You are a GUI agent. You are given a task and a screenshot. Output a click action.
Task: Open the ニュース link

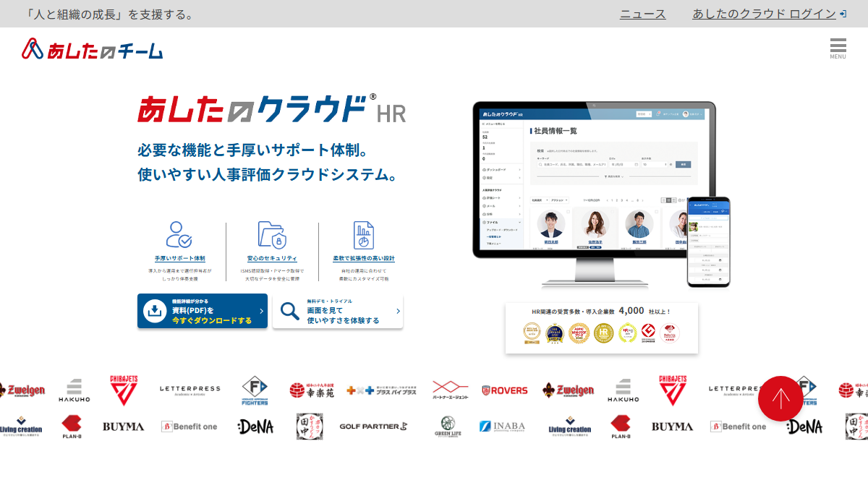pos(643,14)
